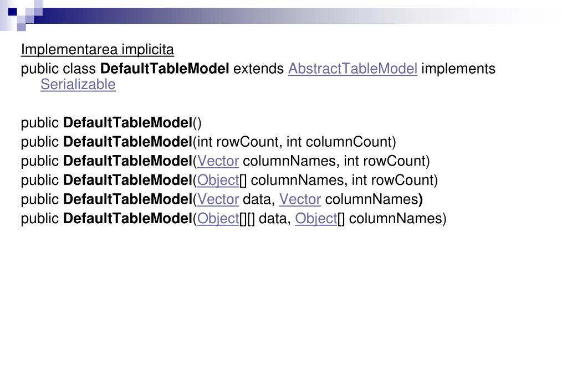Screen dimensions: 567x392
Task: Click Vector link before 'columnNames, int rowCount'
Action: (218, 161)
